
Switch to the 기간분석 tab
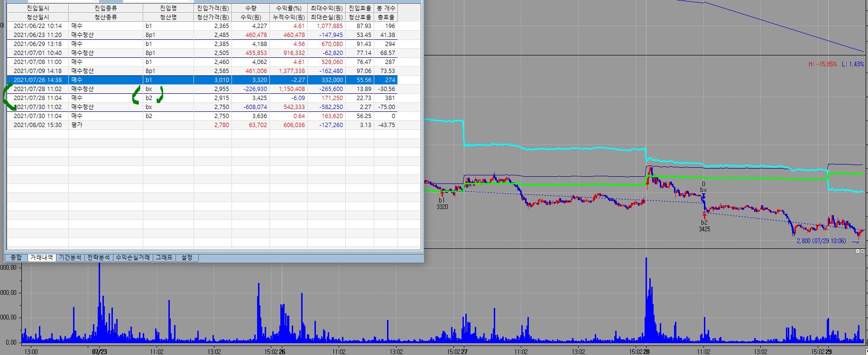click(x=70, y=257)
